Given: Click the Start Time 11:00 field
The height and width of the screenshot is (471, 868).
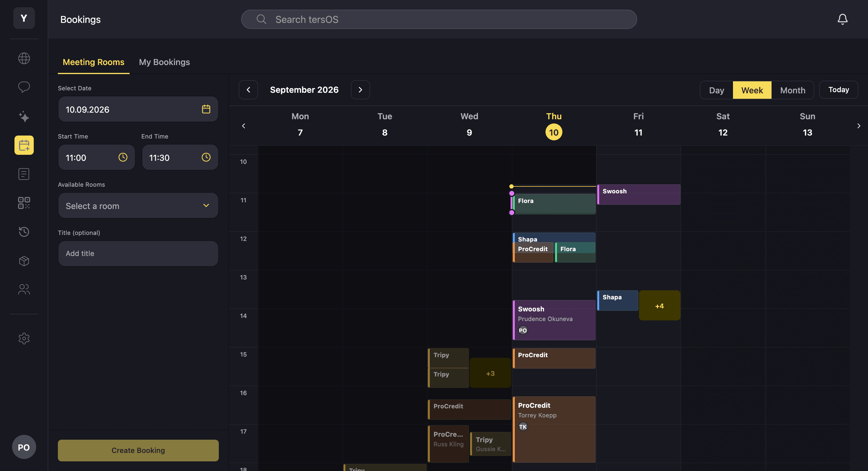Looking at the screenshot, I should point(96,157).
